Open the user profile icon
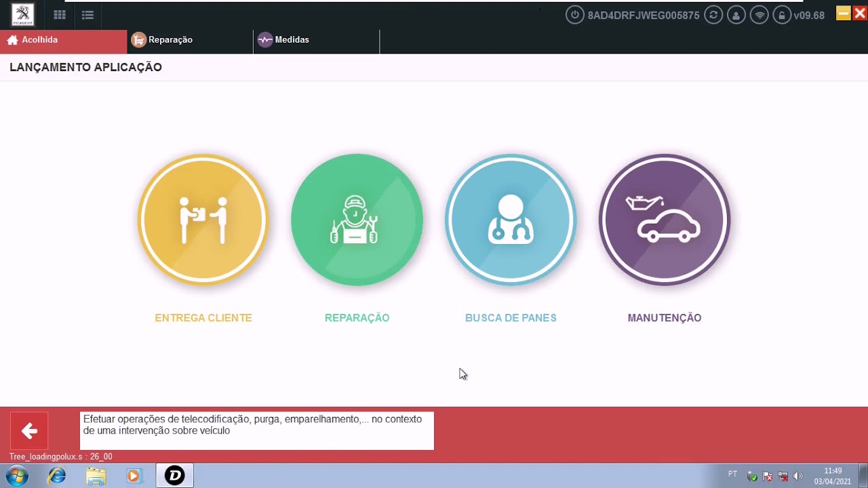The image size is (868, 488). (x=736, y=15)
